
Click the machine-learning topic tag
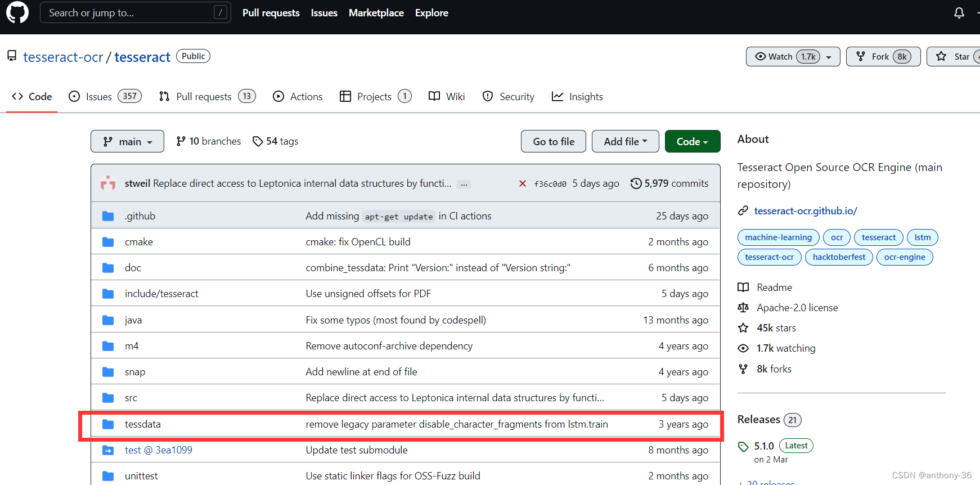pos(779,237)
